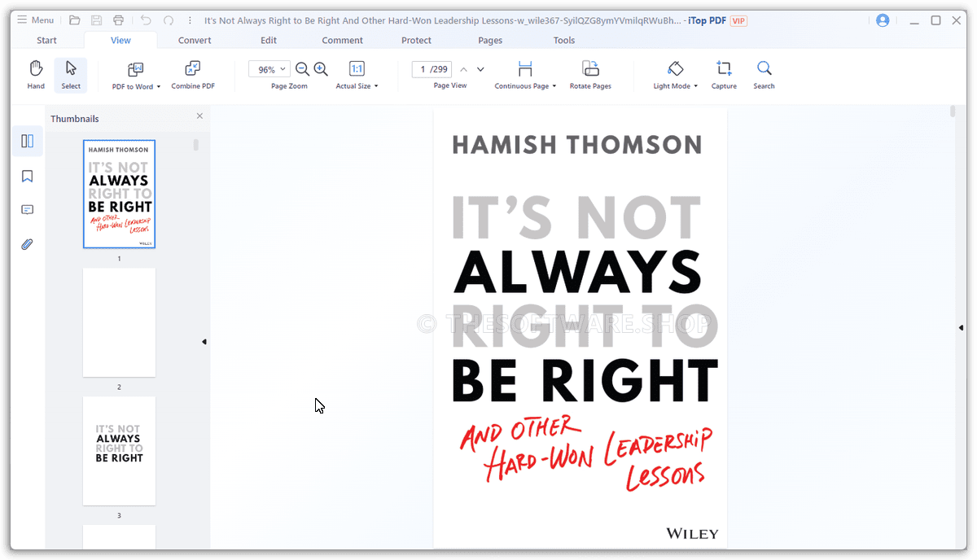Click Rotate Pages tool
The height and width of the screenshot is (560, 977).
click(590, 75)
